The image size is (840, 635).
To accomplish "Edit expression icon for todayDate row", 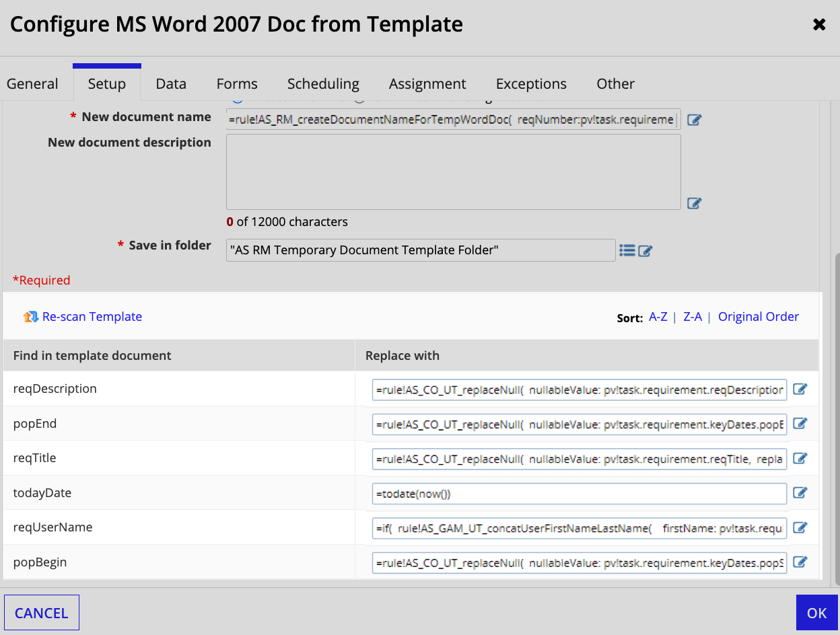I will [x=800, y=493].
